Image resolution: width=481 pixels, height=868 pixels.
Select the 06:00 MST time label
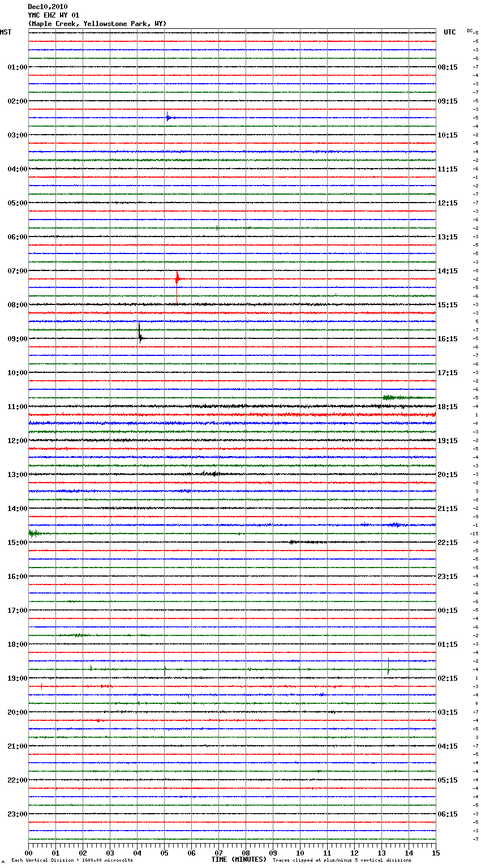[18, 237]
